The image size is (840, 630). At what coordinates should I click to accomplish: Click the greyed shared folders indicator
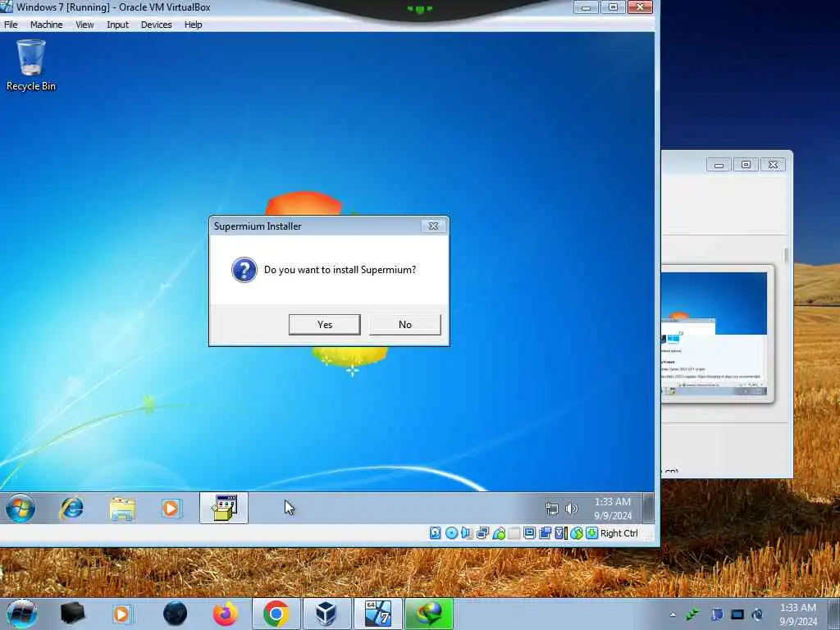tap(514, 533)
